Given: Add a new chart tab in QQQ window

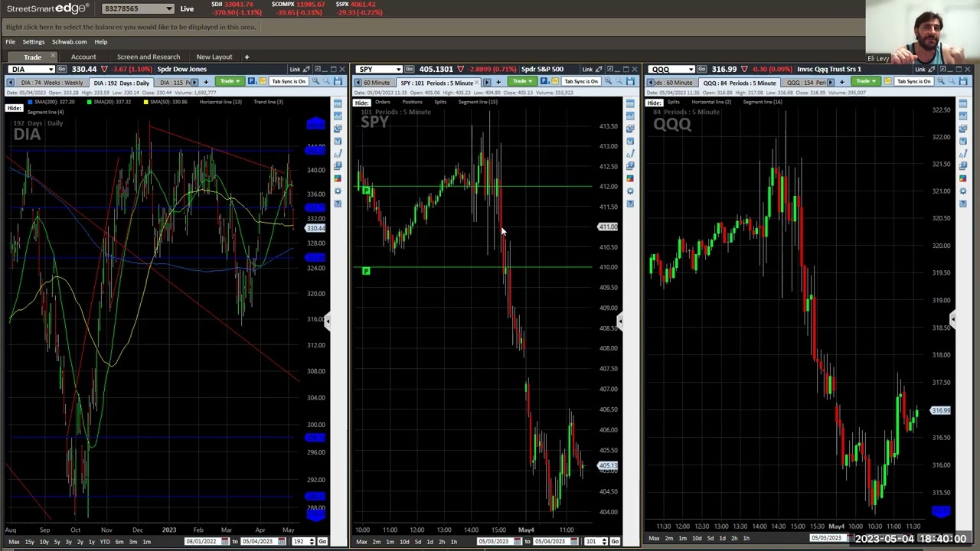Looking at the screenshot, I should pyautogui.click(x=842, y=82).
